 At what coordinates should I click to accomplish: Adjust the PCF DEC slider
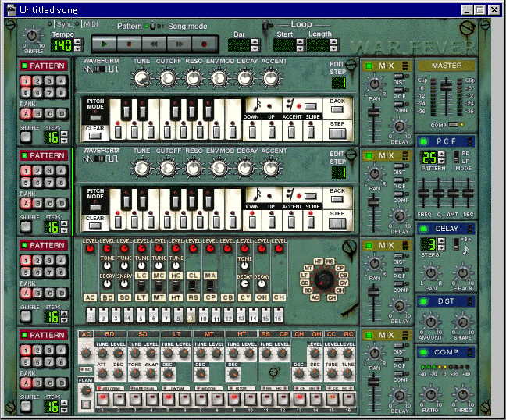(x=468, y=193)
